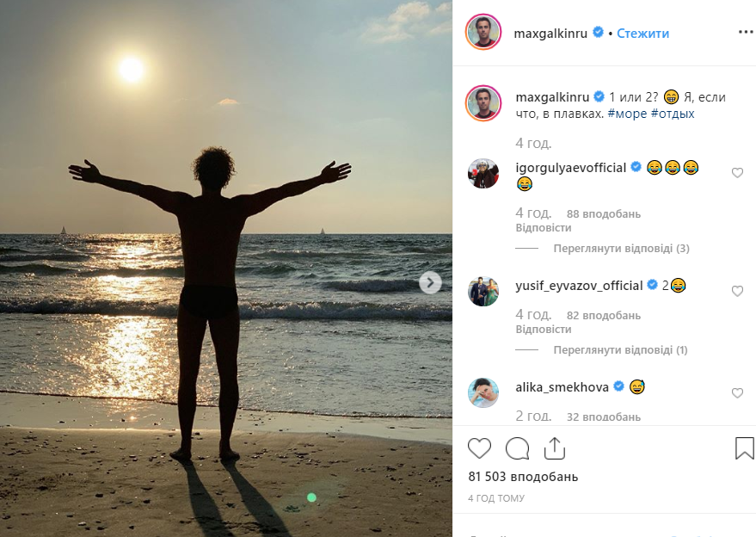This screenshot has width=756, height=537.
Task: Open maxgalkinru profile picture in header
Action: pos(483,33)
